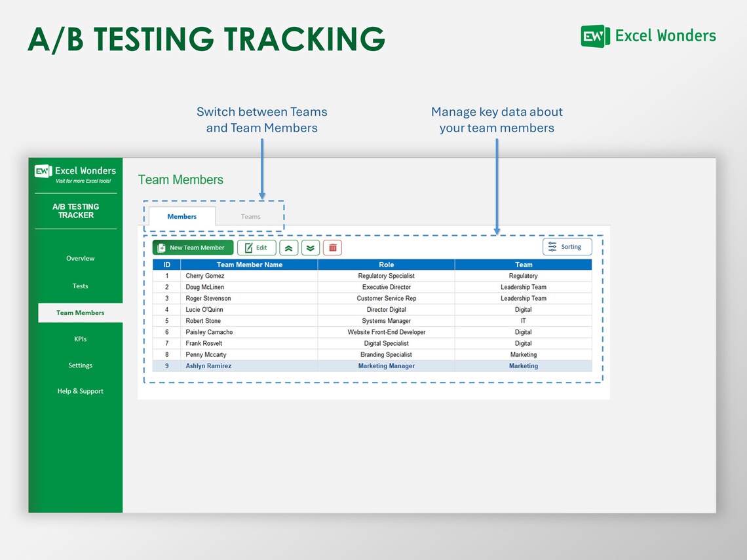Open Help & Support
Image resolution: width=747 pixels, height=560 pixels.
pos(80,391)
